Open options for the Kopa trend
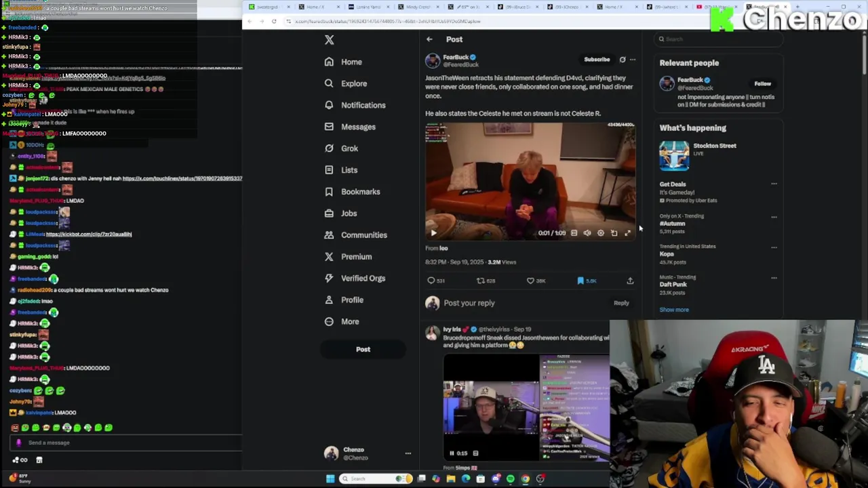The width and height of the screenshot is (868, 488). pos(774,247)
